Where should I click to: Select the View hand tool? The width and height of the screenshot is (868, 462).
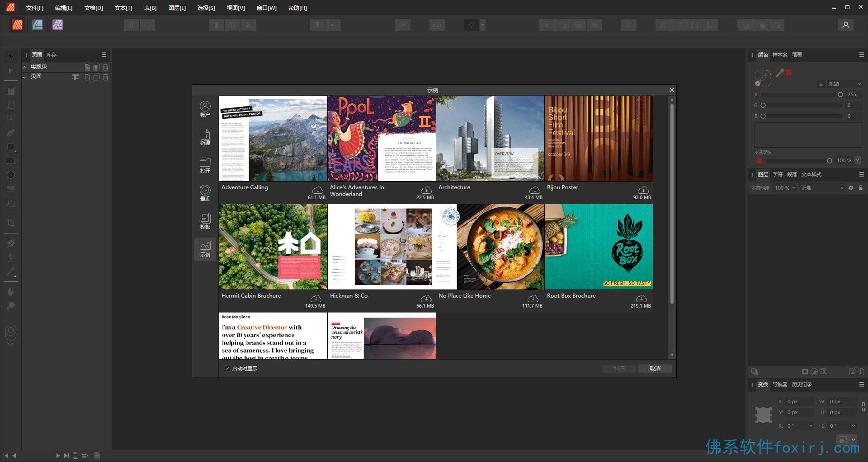[x=11, y=292]
